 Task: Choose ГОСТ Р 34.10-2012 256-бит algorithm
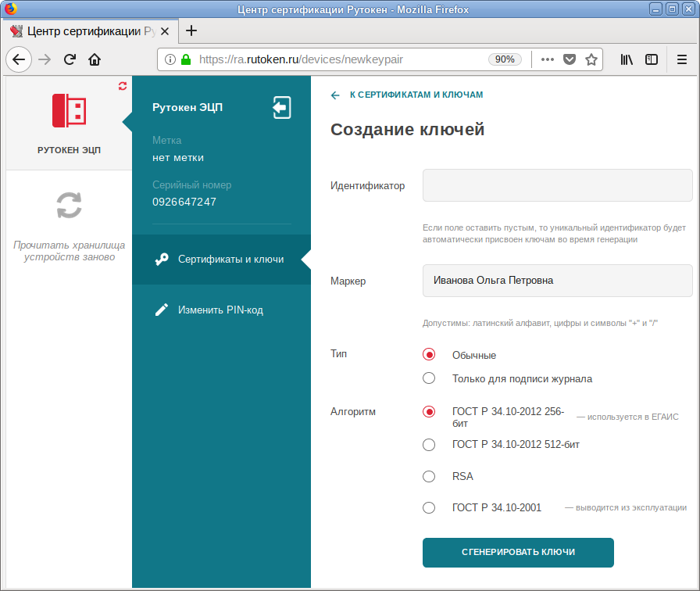pos(429,411)
